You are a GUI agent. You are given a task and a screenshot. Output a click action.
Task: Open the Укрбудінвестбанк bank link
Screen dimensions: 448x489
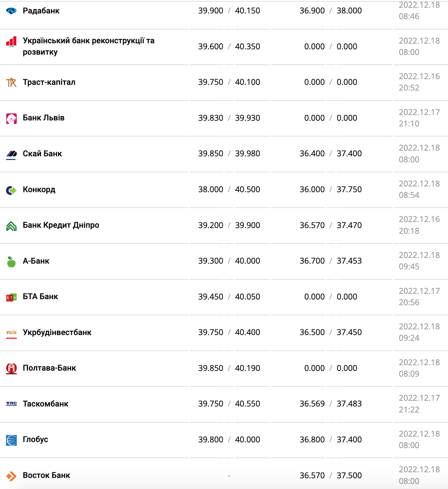tap(57, 332)
